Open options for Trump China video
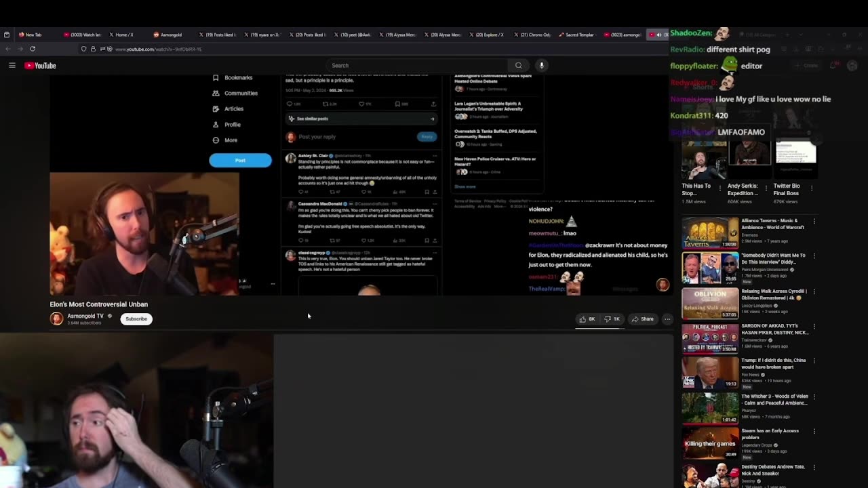 click(x=814, y=362)
